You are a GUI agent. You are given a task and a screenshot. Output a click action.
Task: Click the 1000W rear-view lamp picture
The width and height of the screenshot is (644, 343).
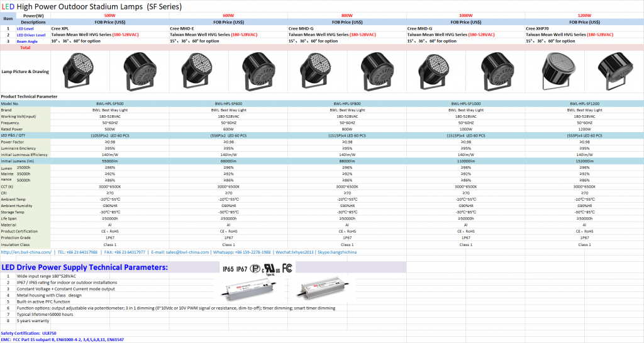[497, 71]
